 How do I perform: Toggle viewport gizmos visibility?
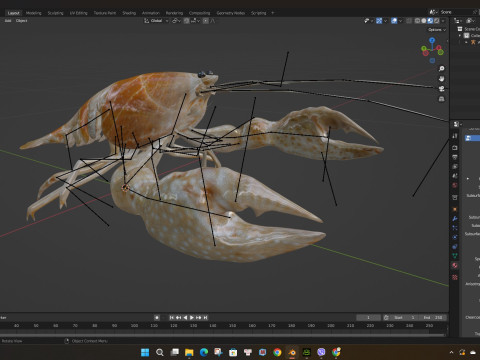(379, 21)
